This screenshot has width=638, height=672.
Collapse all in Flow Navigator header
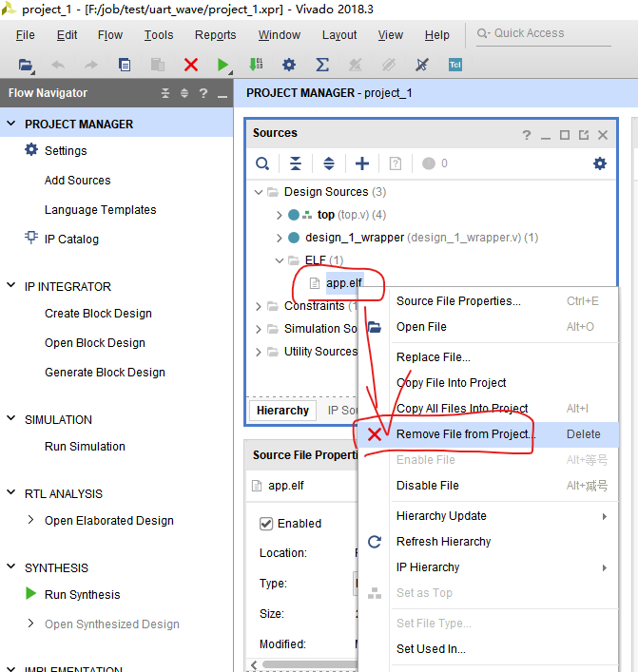tap(165, 93)
